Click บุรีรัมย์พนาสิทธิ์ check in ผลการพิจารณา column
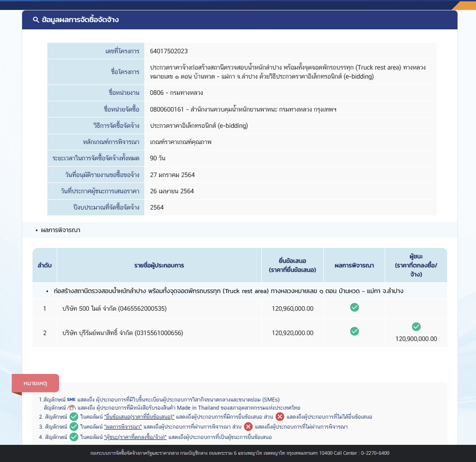This screenshot has width=476, height=462. point(354,331)
